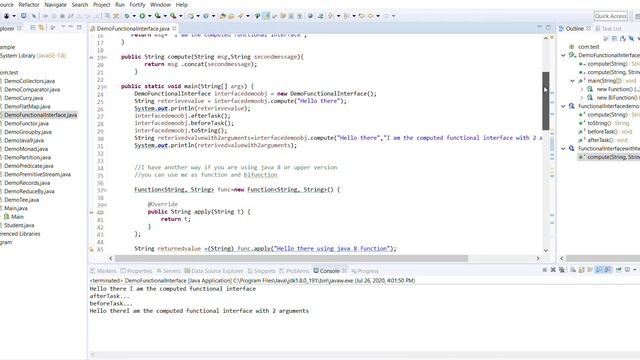Screen dimensions: 640x360
Task: Switch to the Progress tab
Action: click(x=365, y=271)
